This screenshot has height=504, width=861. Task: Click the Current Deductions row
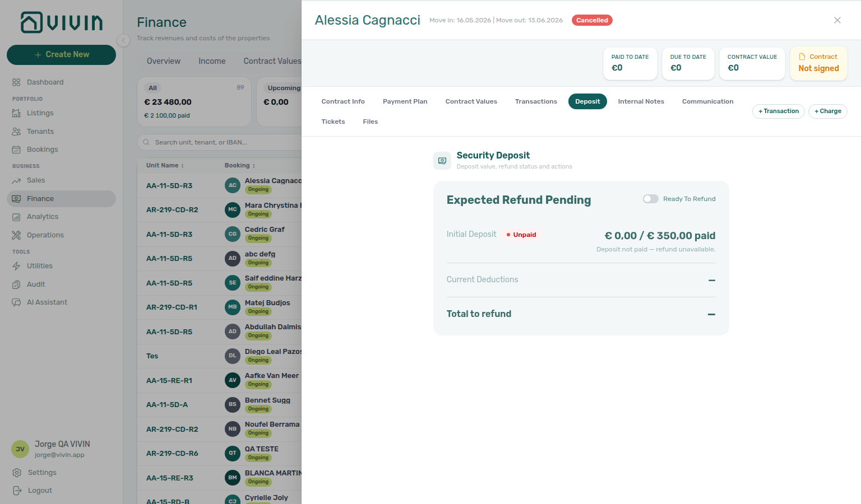581,280
